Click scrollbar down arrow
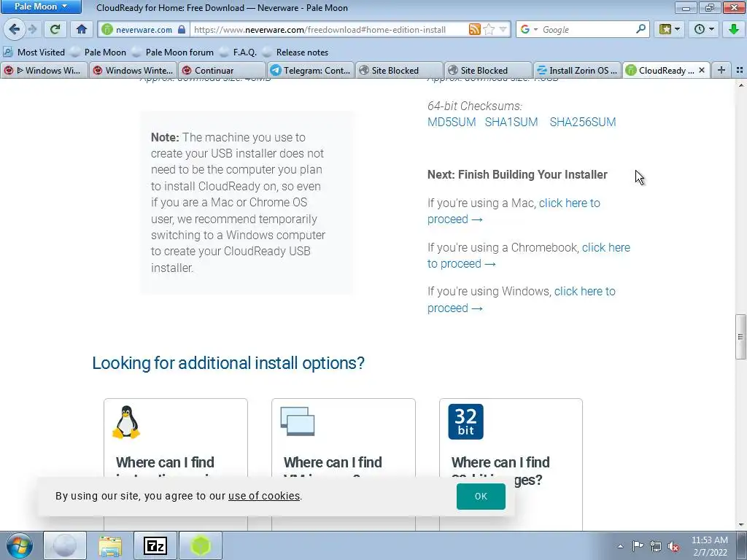 (x=740, y=525)
